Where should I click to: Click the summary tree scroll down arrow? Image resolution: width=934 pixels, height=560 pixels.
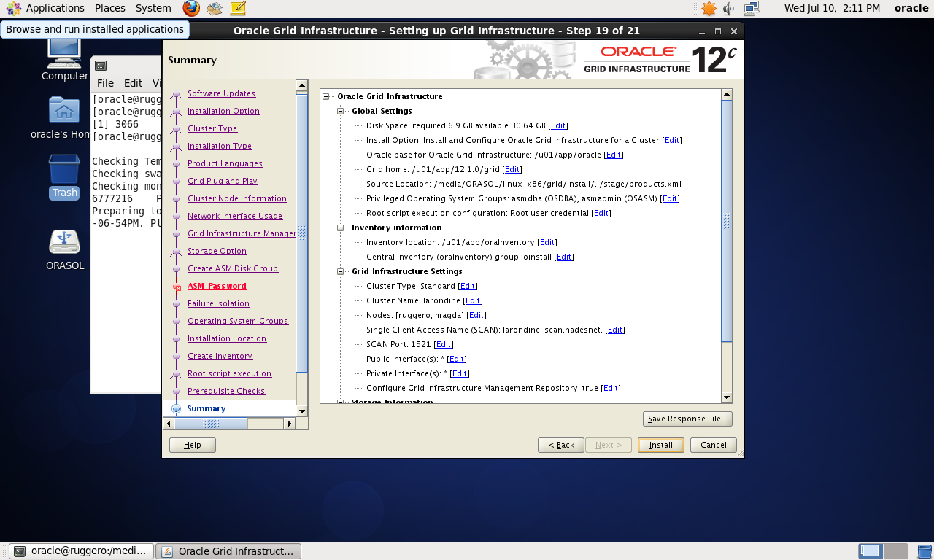[726, 397]
